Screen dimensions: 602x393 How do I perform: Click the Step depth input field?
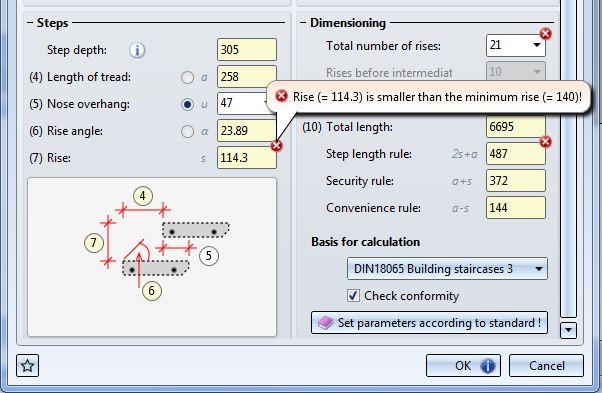247,50
